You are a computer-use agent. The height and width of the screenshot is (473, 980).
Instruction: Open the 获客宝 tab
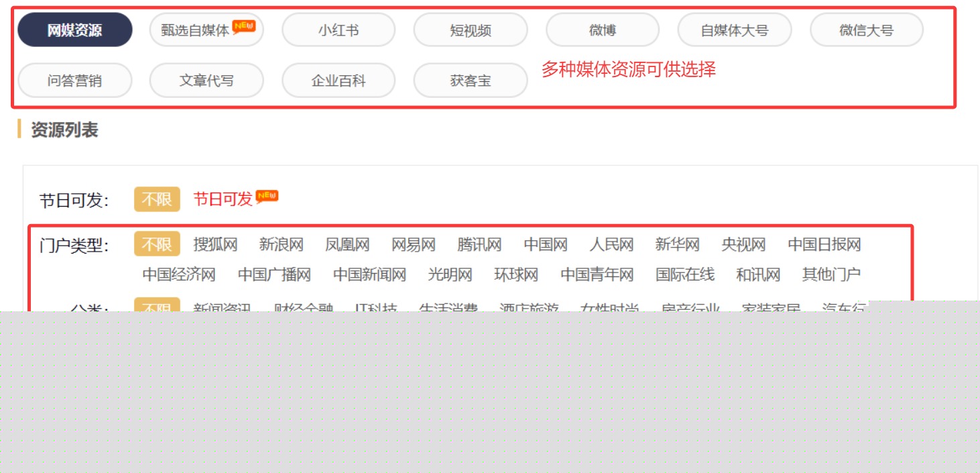471,81
